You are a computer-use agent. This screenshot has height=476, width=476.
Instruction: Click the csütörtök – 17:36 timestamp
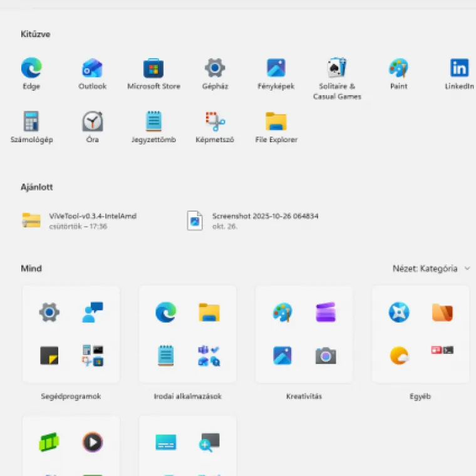tap(78, 227)
